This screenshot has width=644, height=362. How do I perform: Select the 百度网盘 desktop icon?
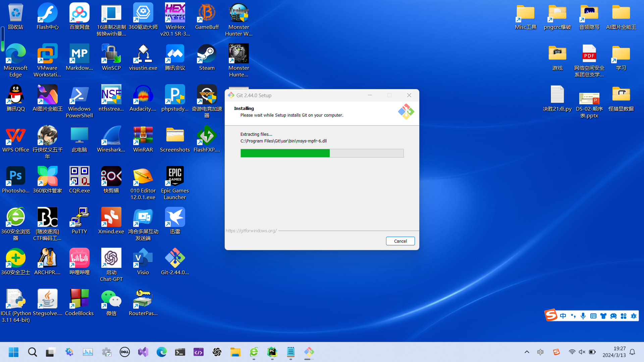click(x=79, y=17)
